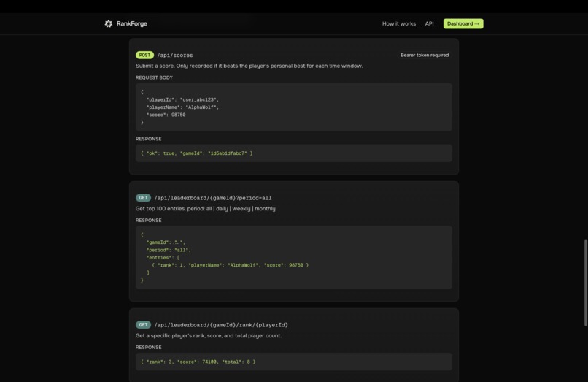Click the page vertical scrollbar thumb
The height and width of the screenshot is (382, 588).
coord(585,283)
